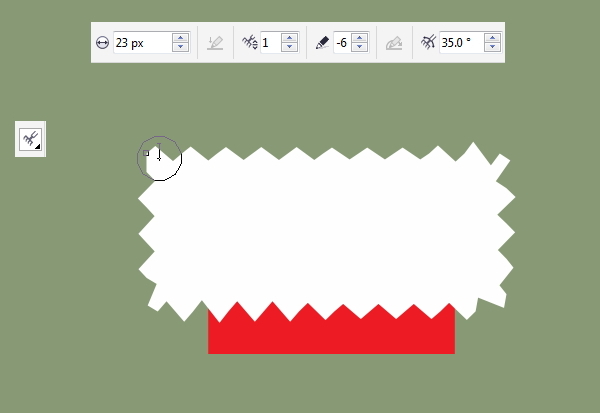Viewport: 600px width, 413px height.
Task: Select the Roughen brush tool in toolbox
Action: pyautogui.click(x=31, y=139)
